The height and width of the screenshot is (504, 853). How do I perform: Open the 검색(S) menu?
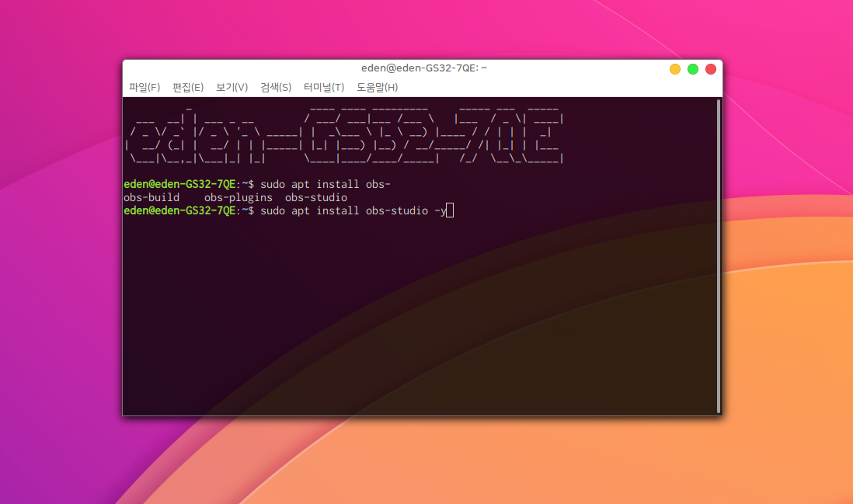pos(276,87)
